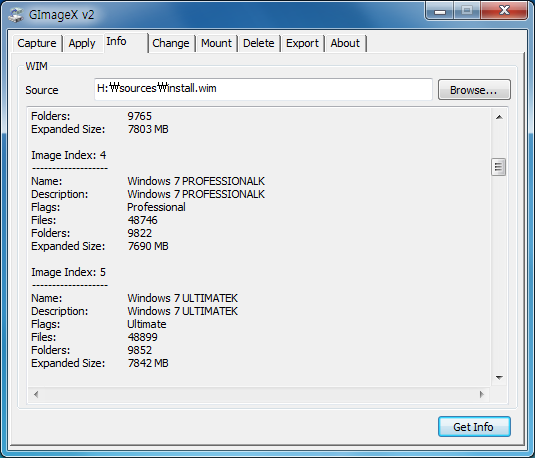535x458 pixels.
Task: Click the 'Image Index: 5' heading
Action: click(x=69, y=272)
